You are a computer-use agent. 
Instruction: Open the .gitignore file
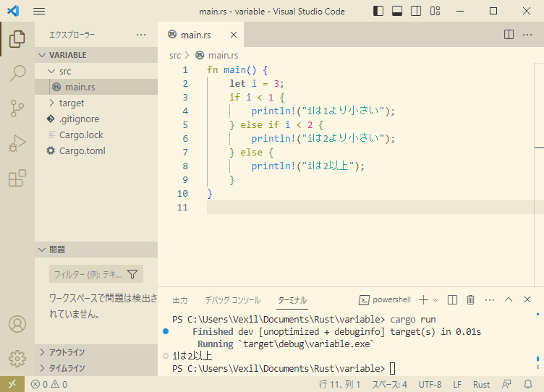coord(96,119)
